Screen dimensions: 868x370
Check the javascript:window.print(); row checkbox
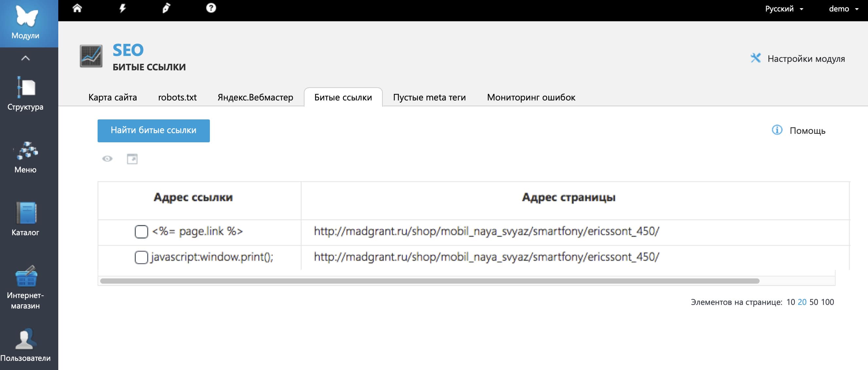point(140,257)
